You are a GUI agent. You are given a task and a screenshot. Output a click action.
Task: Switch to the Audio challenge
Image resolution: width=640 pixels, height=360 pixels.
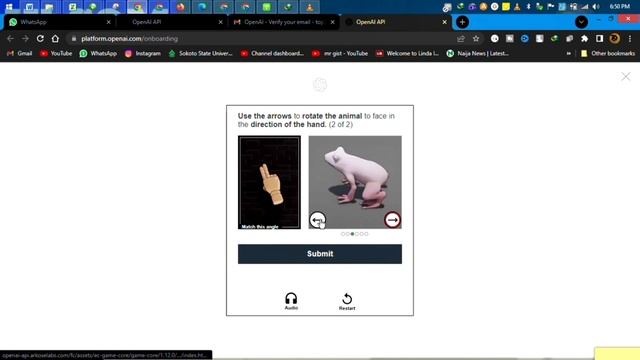click(x=291, y=301)
